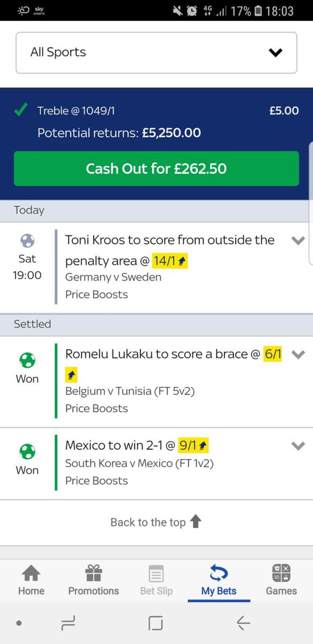Open the Bet Slip icon

(x=156, y=573)
